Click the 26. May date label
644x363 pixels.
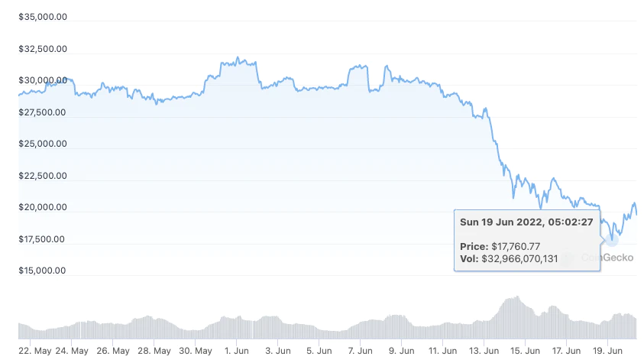click(113, 351)
